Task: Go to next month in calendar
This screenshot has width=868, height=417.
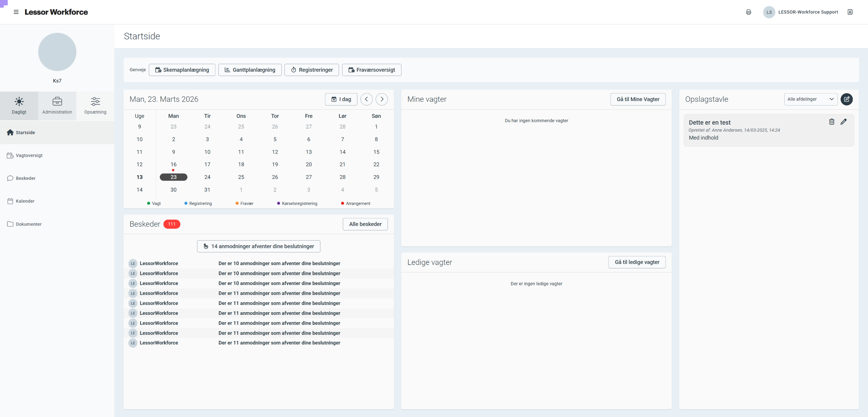Action: pyautogui.click(x=382, y=99)
